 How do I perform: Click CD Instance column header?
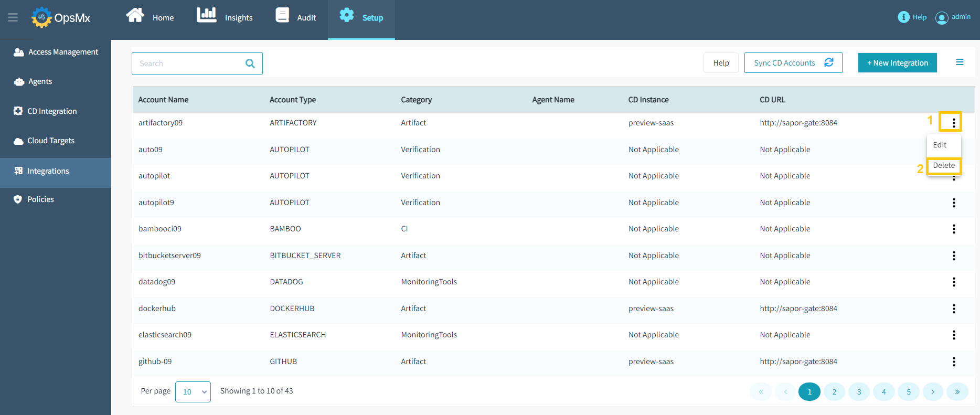coord(648,100)
